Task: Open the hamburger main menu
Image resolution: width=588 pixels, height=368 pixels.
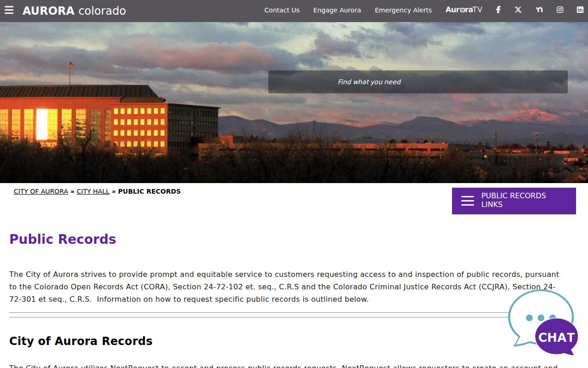Action: (9, 10)
